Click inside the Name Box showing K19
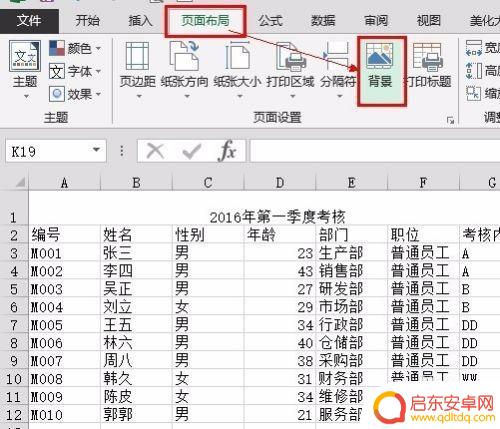This screenshot has width=500, height=429. (x=48, y=151)
